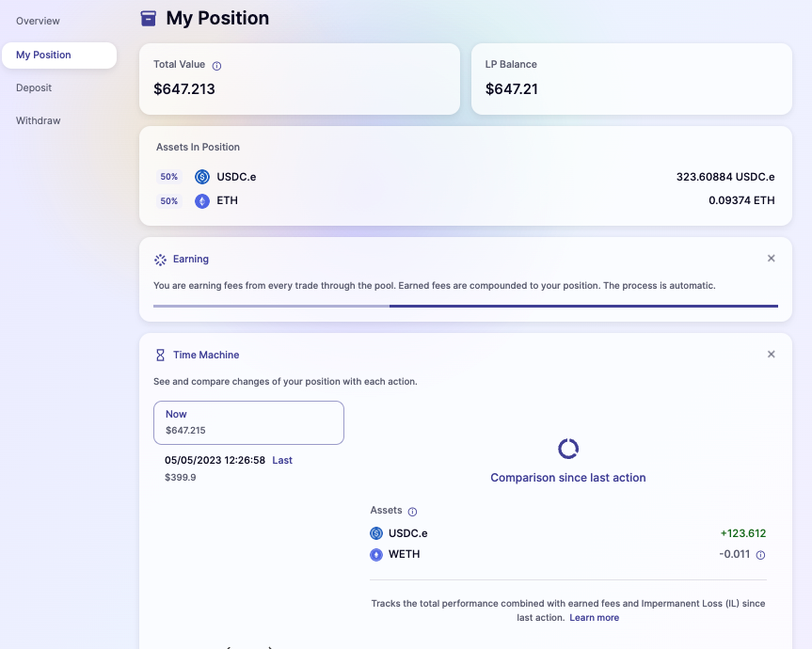Click the Time Machine hourglass icon

pos(160,355)
